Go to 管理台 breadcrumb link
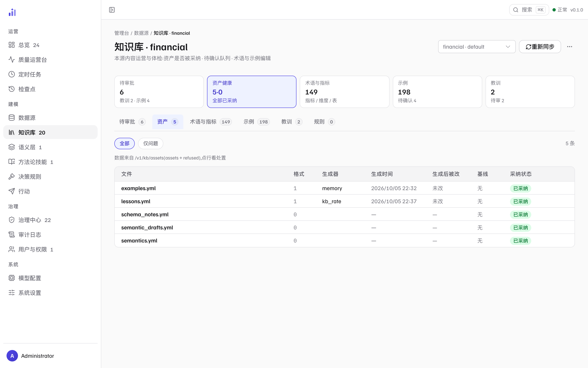 tap(121, 33)
